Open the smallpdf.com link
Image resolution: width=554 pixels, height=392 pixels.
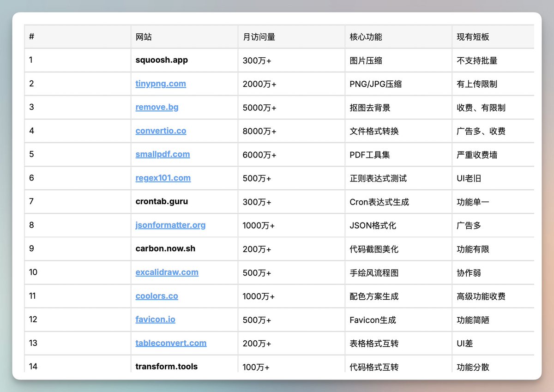[x=163, y=154]
